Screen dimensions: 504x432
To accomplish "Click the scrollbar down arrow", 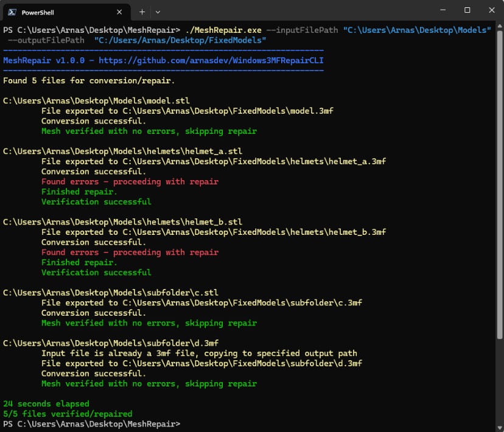I will (500, 428).
